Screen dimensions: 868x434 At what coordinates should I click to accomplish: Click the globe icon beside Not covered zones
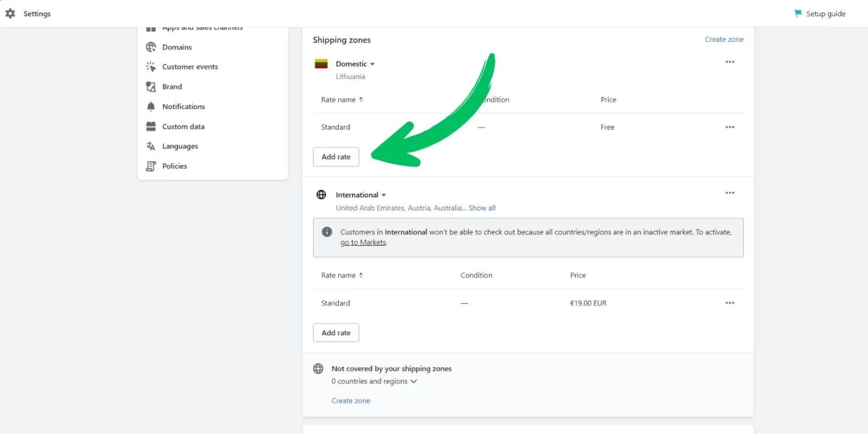[318, 368]
